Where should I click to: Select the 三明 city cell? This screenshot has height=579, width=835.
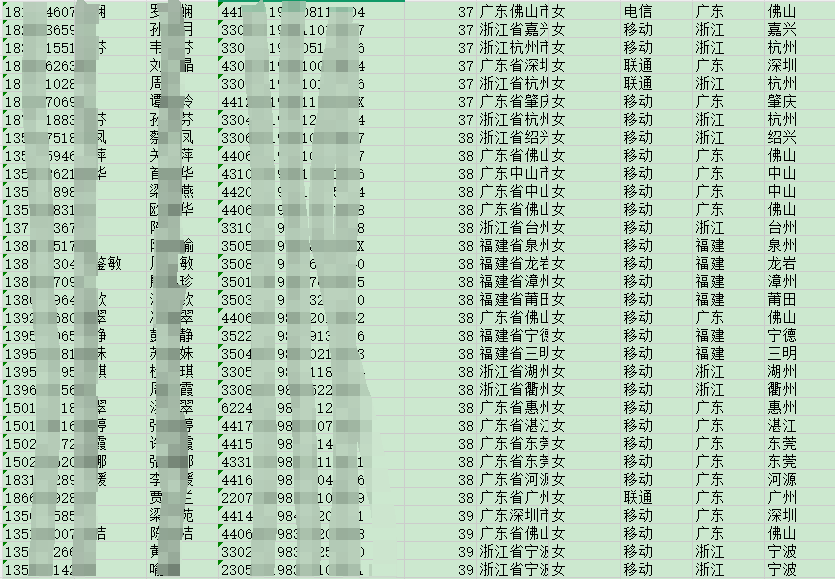click(x=782, y=354)
